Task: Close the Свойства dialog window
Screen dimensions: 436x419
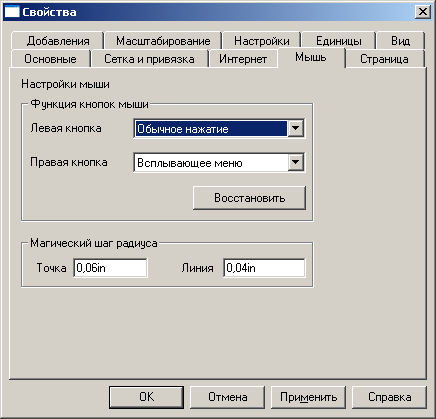Action: pyautogui.click(x=422, y=12)
